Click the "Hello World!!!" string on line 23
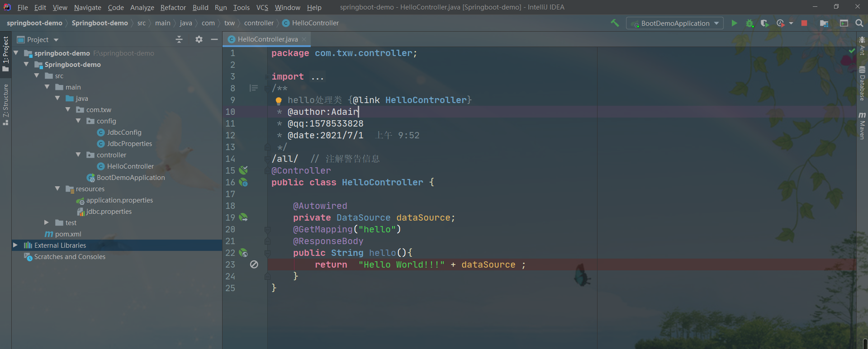This screenshot has height=349, width=868. click(401, 264)
